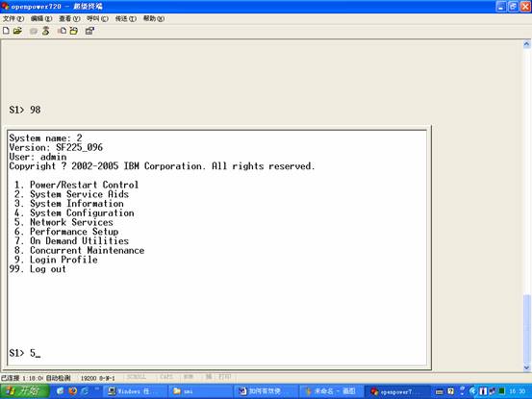Image resolution: width=532 pixels, height=399 pixels.
Task: Click the HyperTerminal title bar icon
Action: (5, 6)
